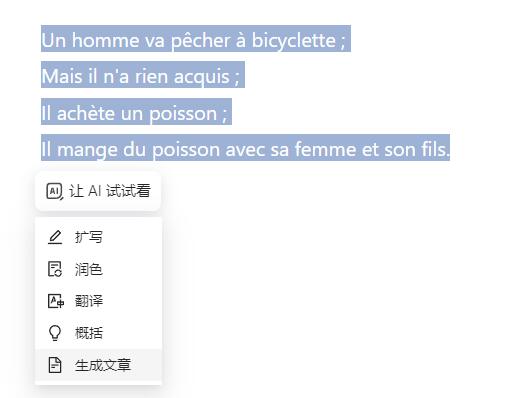Select 扩写 from the AI menu

coord(98,237)
